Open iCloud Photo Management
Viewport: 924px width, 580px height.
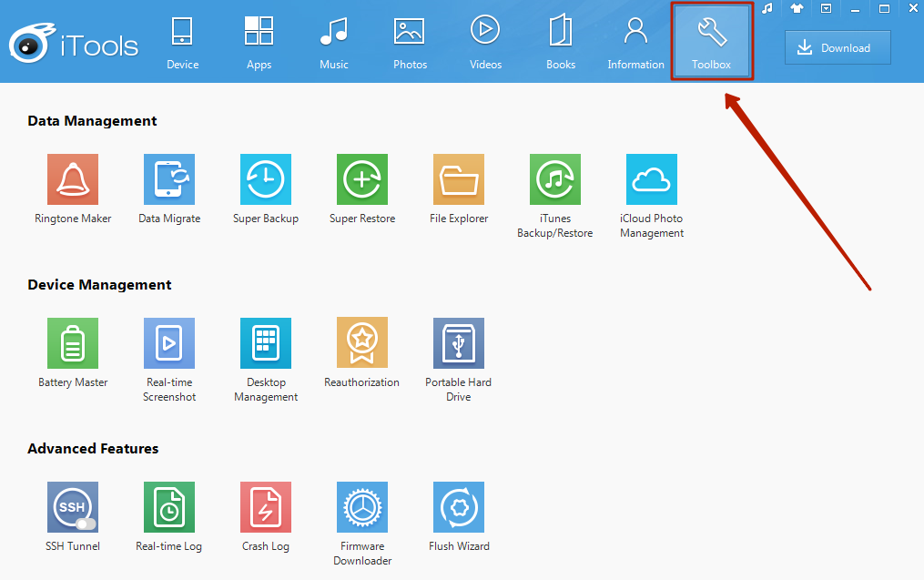[x=652, y=179]
